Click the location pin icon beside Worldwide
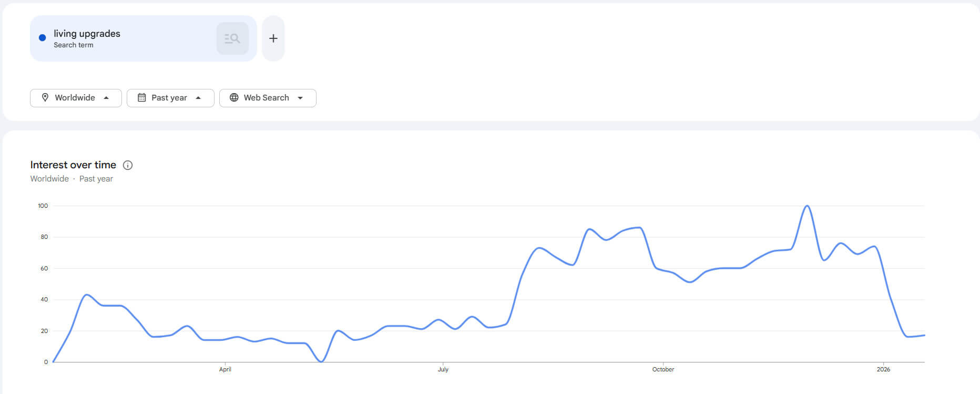 [x=45, y=97]
